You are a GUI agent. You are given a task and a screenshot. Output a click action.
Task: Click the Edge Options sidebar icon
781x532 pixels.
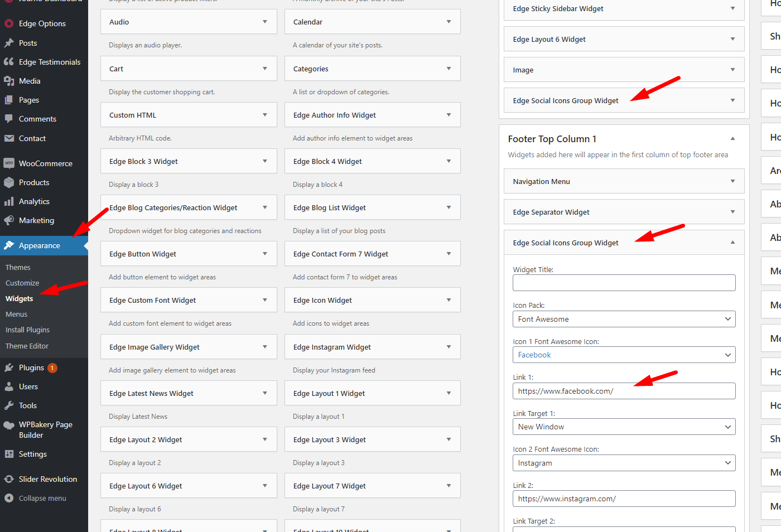9,23
